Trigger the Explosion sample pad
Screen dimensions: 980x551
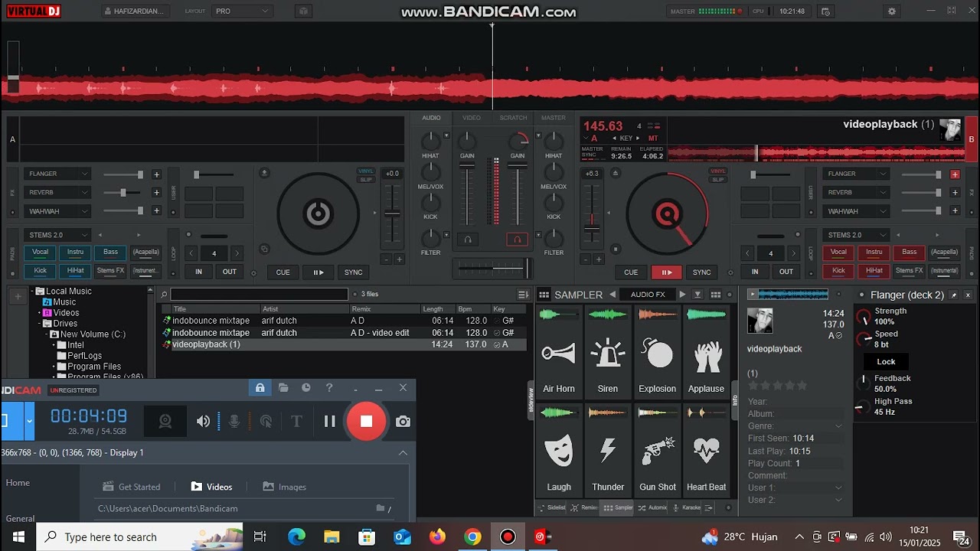(657, 352)
